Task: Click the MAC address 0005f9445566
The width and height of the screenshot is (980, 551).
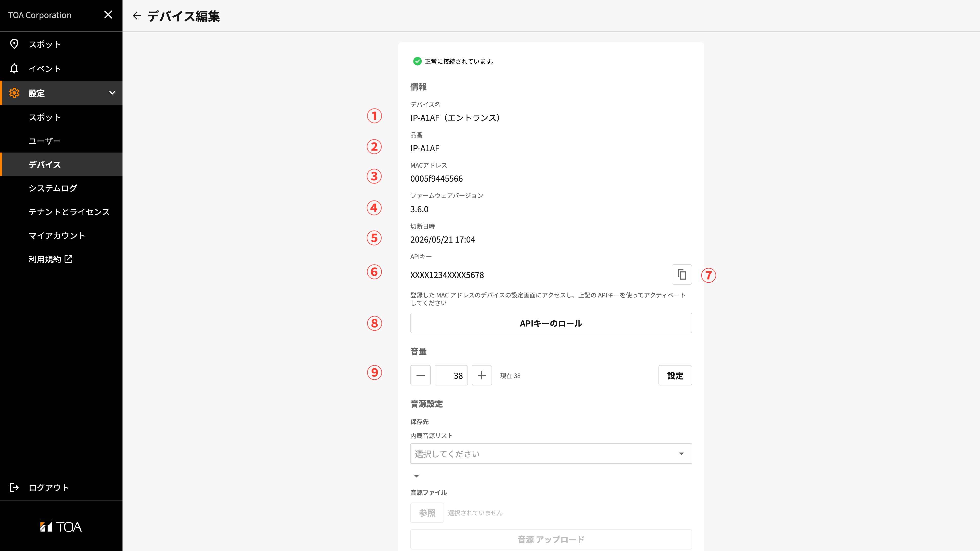Action: tap(436, 179)
